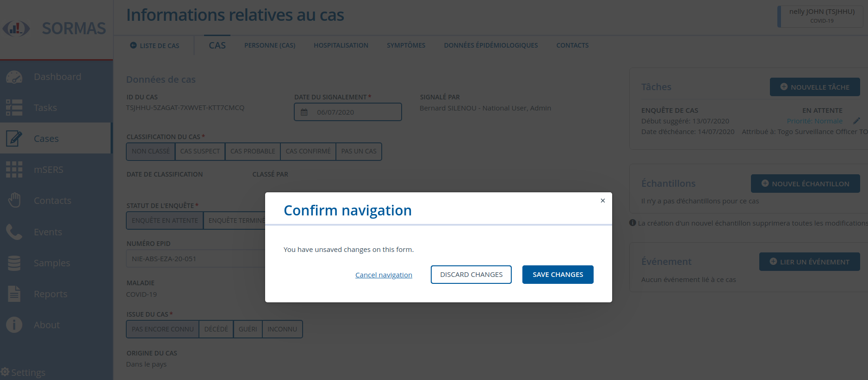Click the Samples database icon

(x=14, y=263)
